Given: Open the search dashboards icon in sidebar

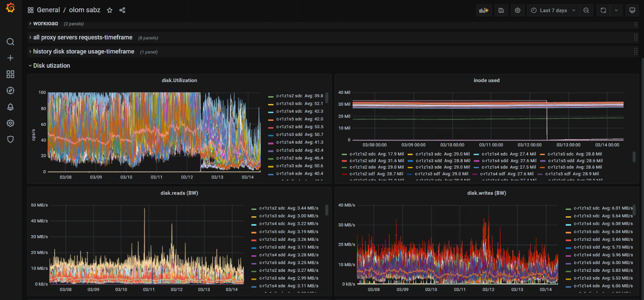Looking at the screenshot, I should 11,42.
